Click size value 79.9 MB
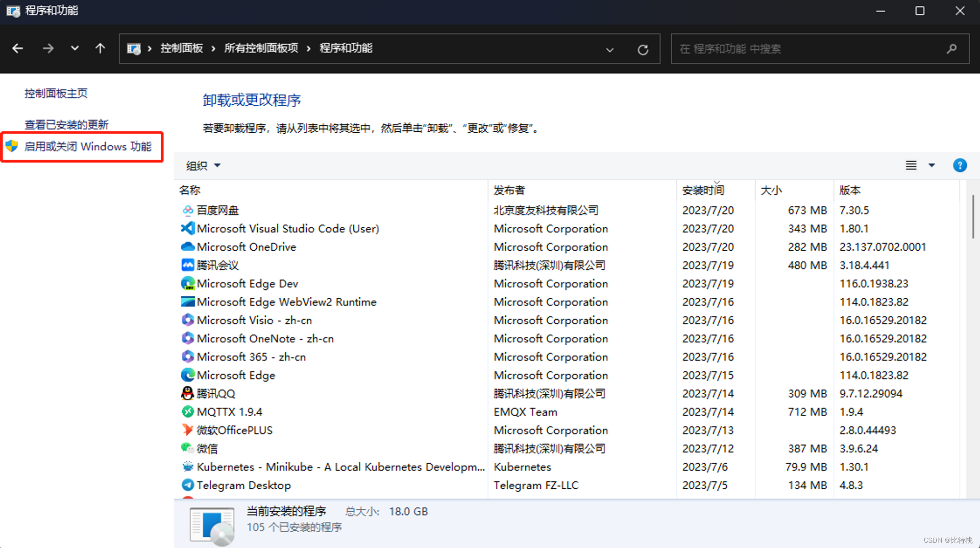 (806, 467)
